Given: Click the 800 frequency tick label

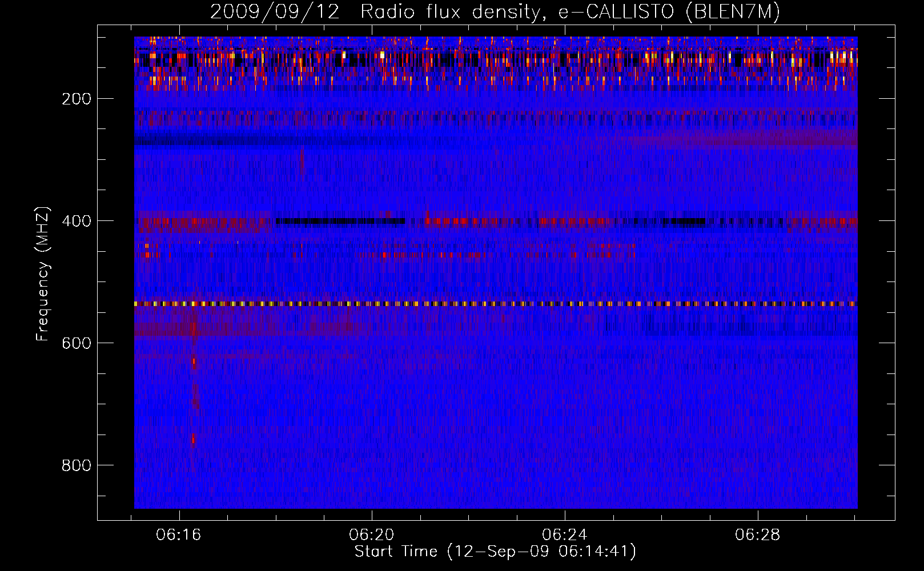Looking at the screenshot, I should 77,465.
